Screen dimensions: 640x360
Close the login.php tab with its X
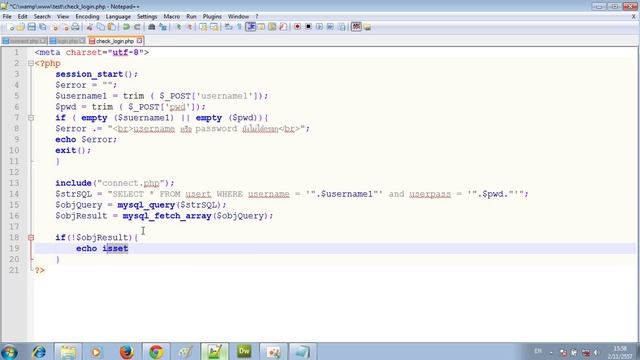[x=82, y=41]
